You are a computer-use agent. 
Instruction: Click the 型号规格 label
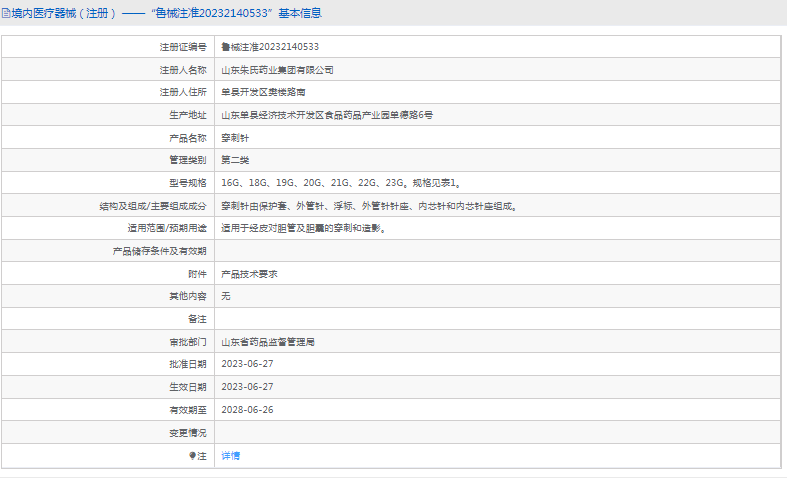pos(188,183)
